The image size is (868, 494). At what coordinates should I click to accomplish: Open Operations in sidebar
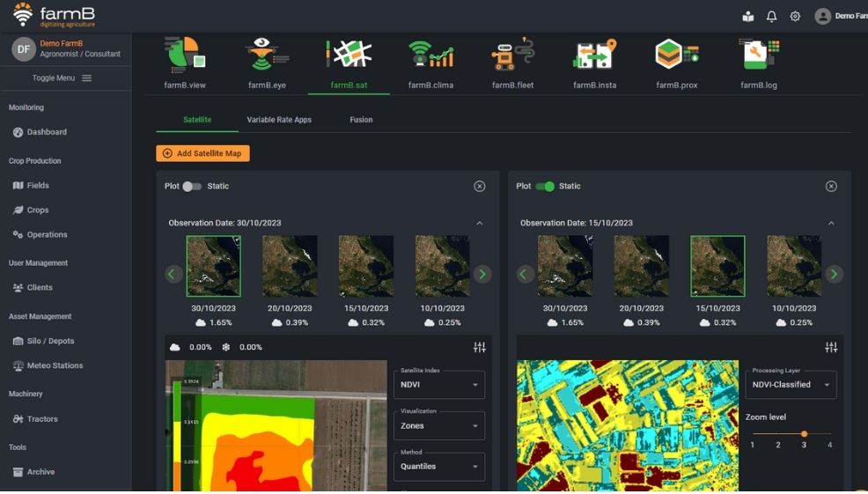[40, 234]
